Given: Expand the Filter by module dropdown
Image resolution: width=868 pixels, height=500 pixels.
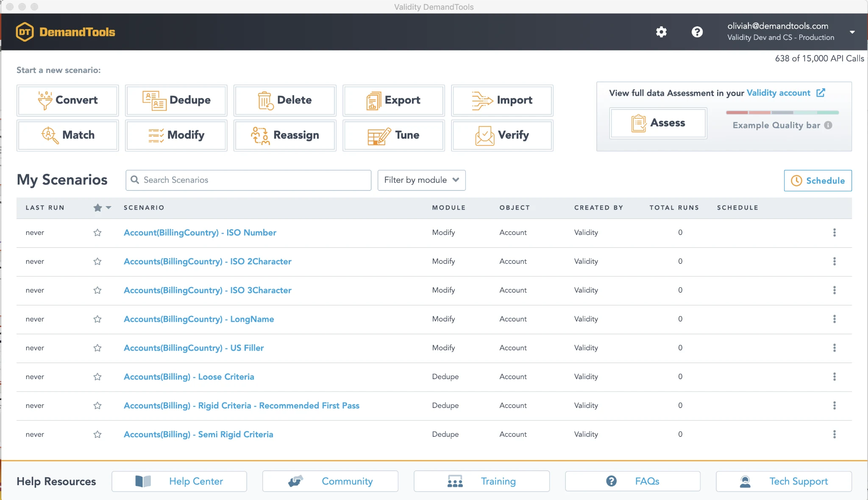Looking at the screenshot, I should click(421, 180).
